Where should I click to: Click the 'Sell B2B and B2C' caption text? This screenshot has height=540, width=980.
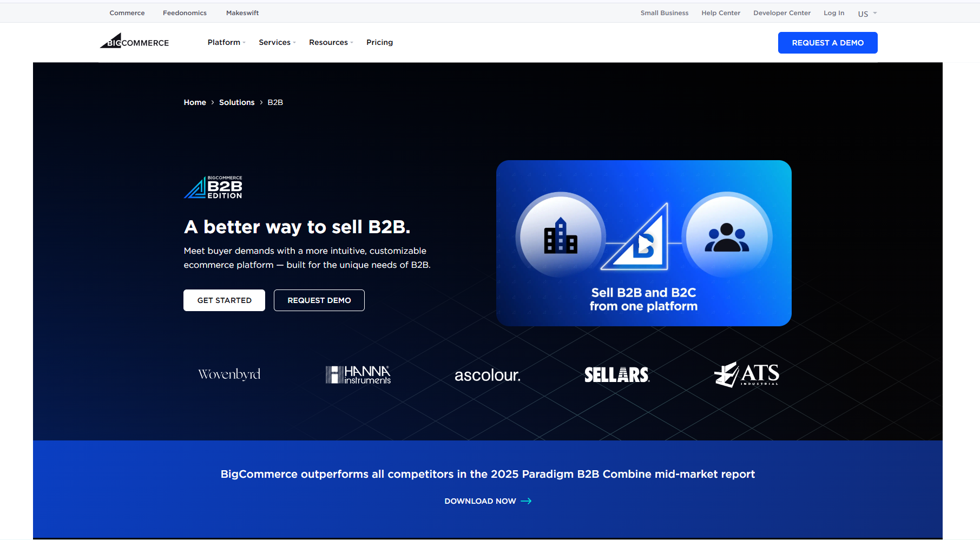tap(643, 299)
